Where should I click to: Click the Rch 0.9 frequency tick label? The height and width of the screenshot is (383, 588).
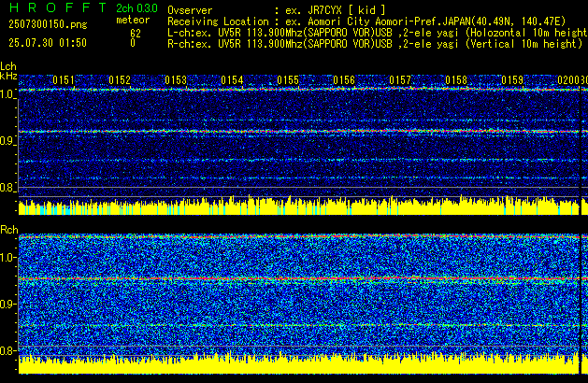point(7,304)
